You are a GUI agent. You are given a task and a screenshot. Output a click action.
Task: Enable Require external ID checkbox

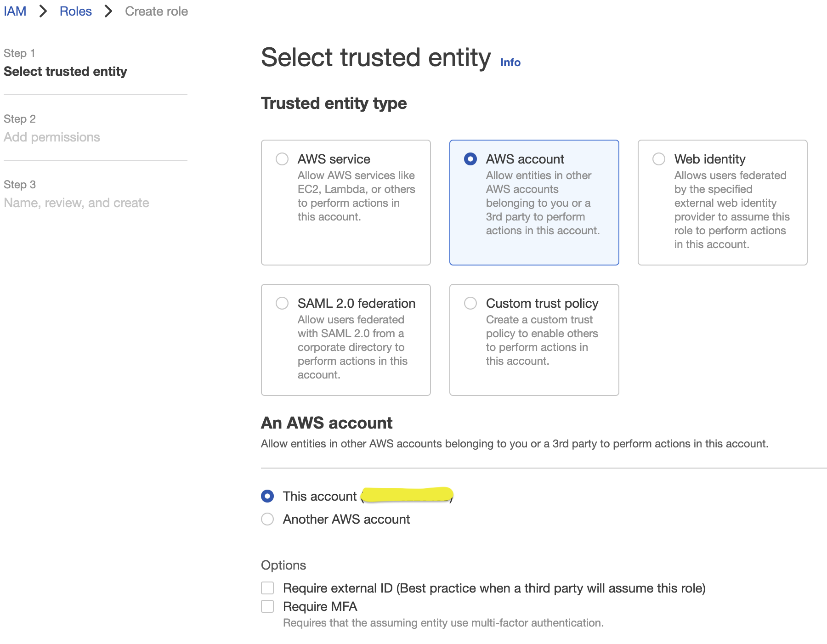point(267,588)
